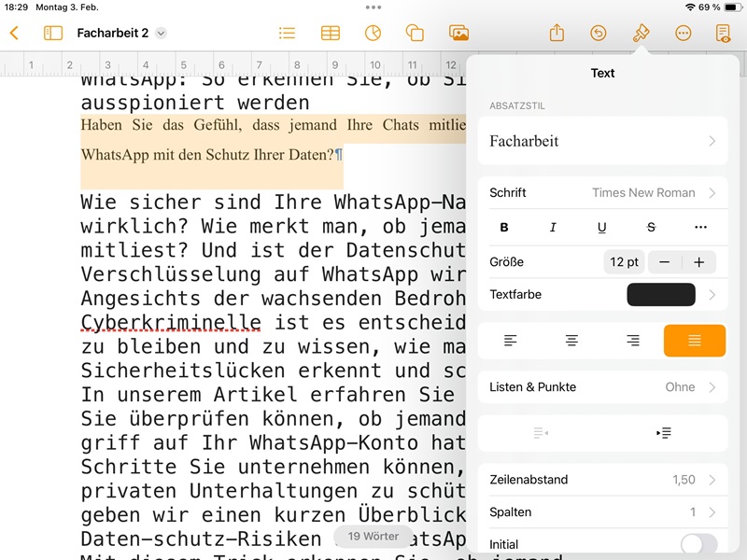Open the share icon

click(x=557, y=33)
